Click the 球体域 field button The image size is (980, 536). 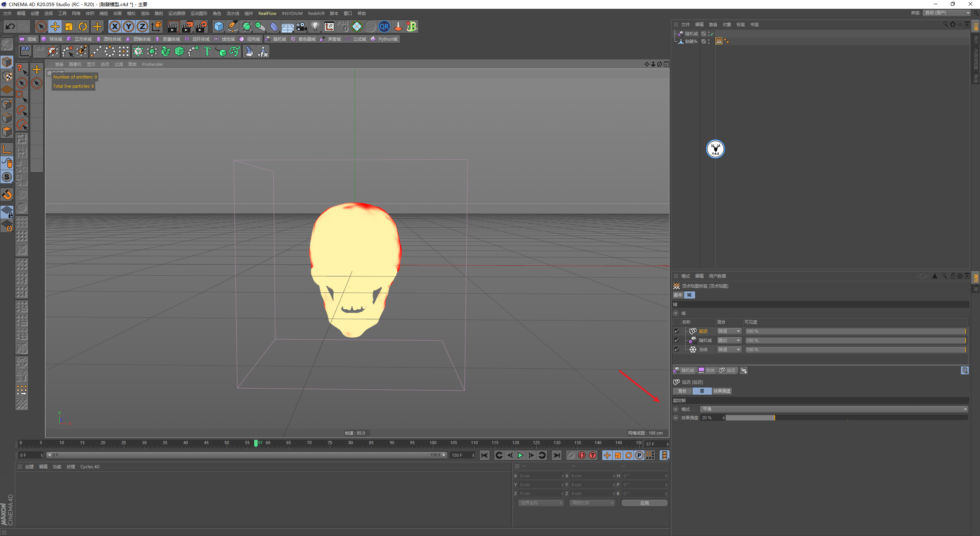pyautogui.click(x=52, y=39)
